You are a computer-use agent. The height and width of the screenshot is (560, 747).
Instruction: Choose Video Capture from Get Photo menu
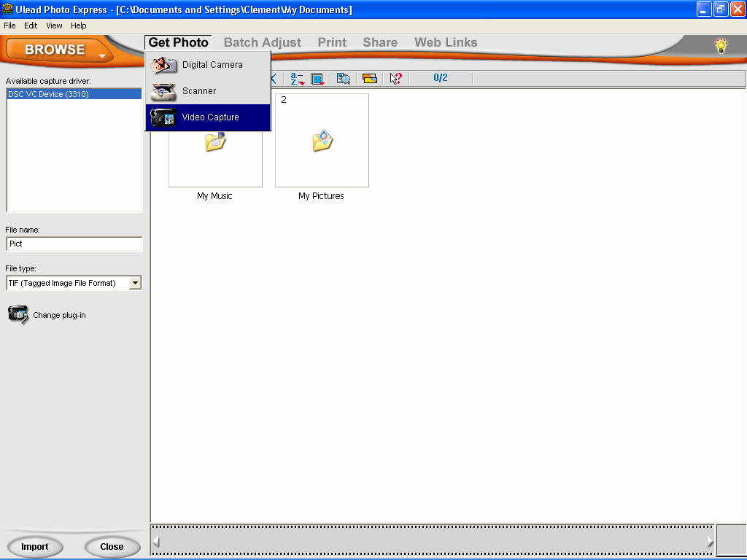[x=208, y=117]
